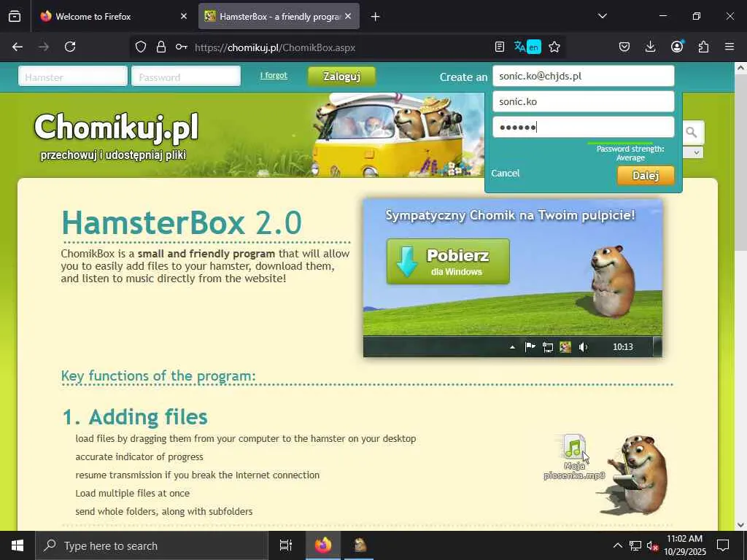This screenshot has height=560, width=747.
Task: Click hamster app icon on taskbar
Action: point(360,545)
